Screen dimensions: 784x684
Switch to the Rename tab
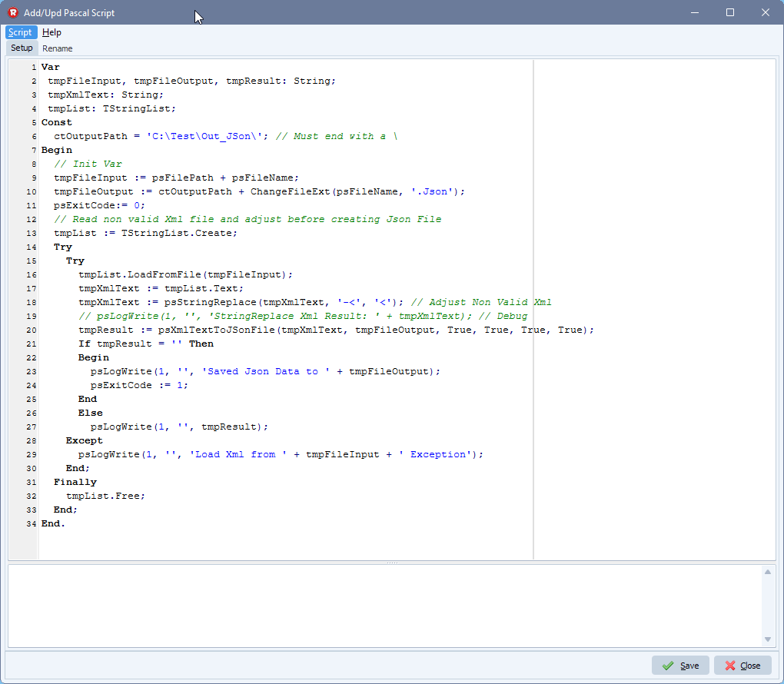pyautogui.click(x=57, y=48)
